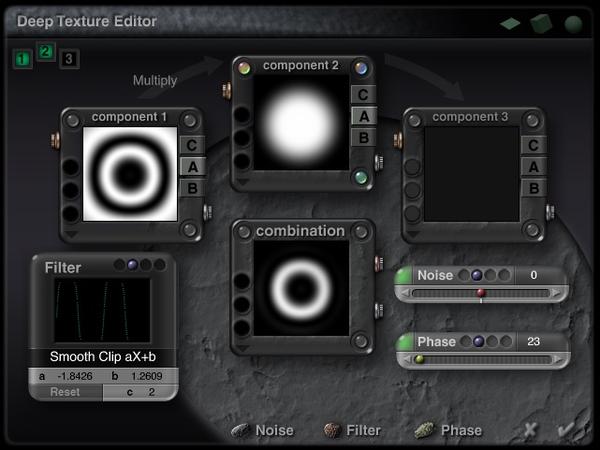Image resolution: width=600 pixels, height=450 pixels.
Task: Click component 3 bottom-right corner knob
Action: [532, 230]
